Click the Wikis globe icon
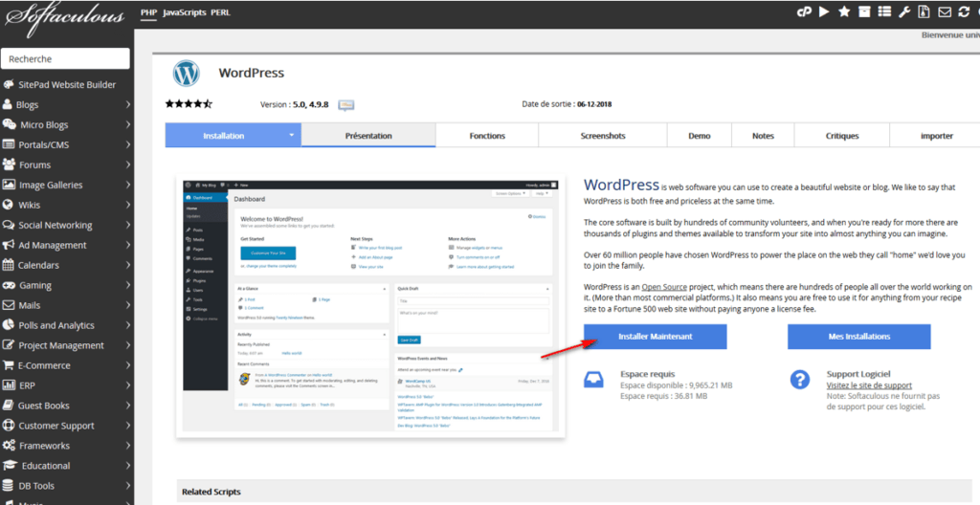Image resolution: width=980 pixels, height=505 pixels. coord(8,205)
